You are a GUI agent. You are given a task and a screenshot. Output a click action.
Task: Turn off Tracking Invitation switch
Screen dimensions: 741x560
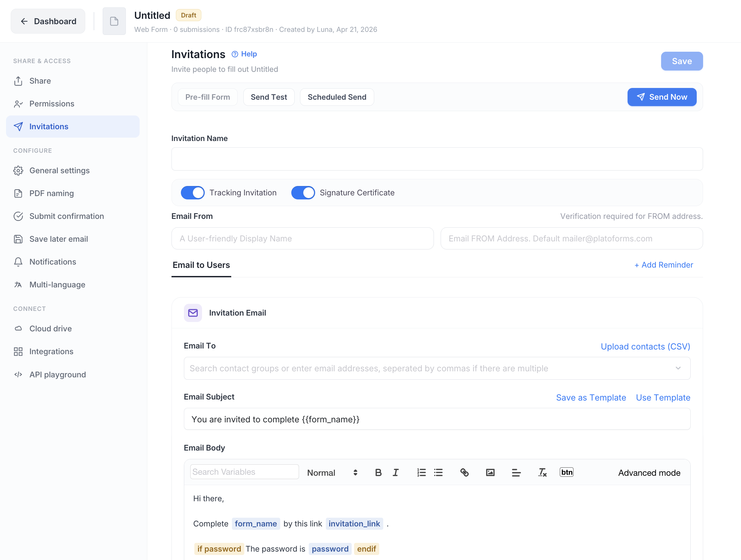(x=193, y=193)
